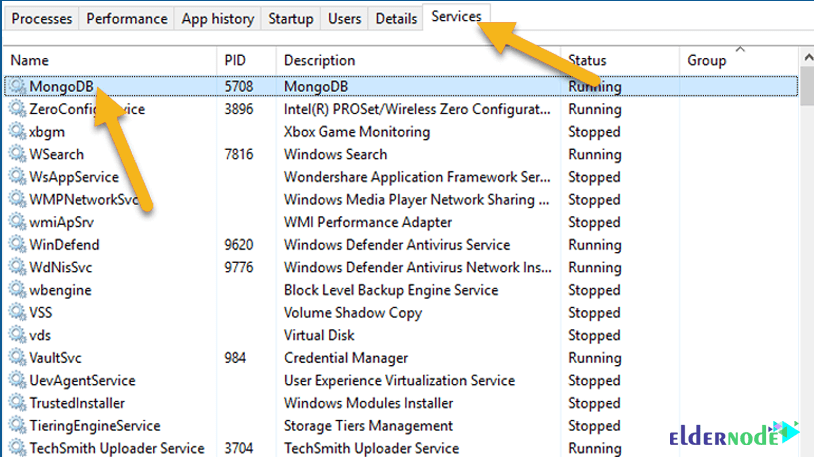Screen dimensions: 814x457
Task: Click the Credential Manager description
Action: 346,358
